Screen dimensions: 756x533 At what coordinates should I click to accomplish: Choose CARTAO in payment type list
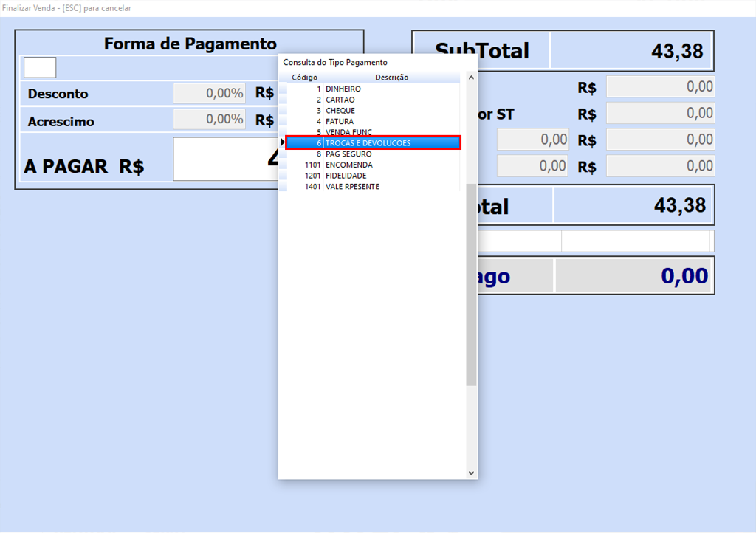(x=340, y=100)
